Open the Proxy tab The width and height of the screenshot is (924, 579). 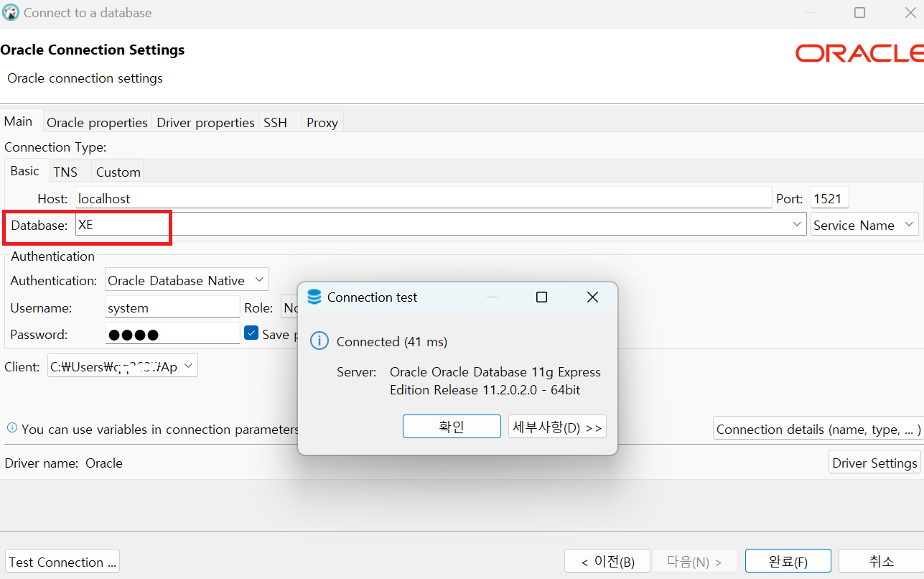click(322, 122)
